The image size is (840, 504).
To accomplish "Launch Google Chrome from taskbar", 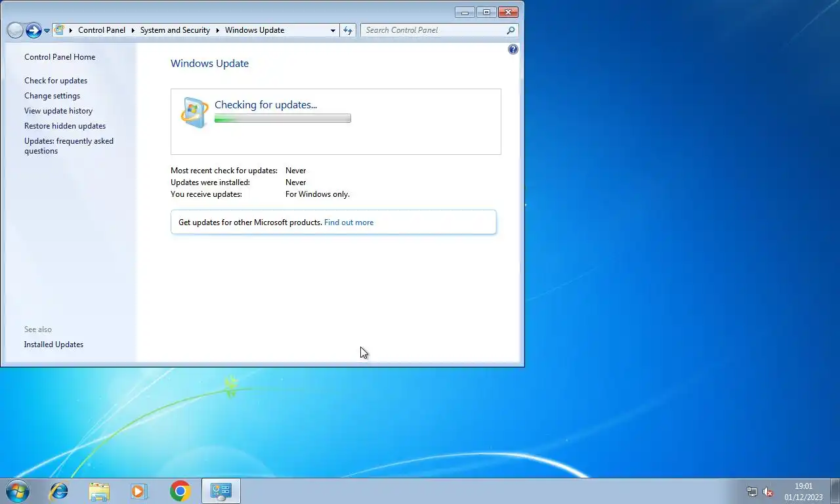I will [180, 491].
